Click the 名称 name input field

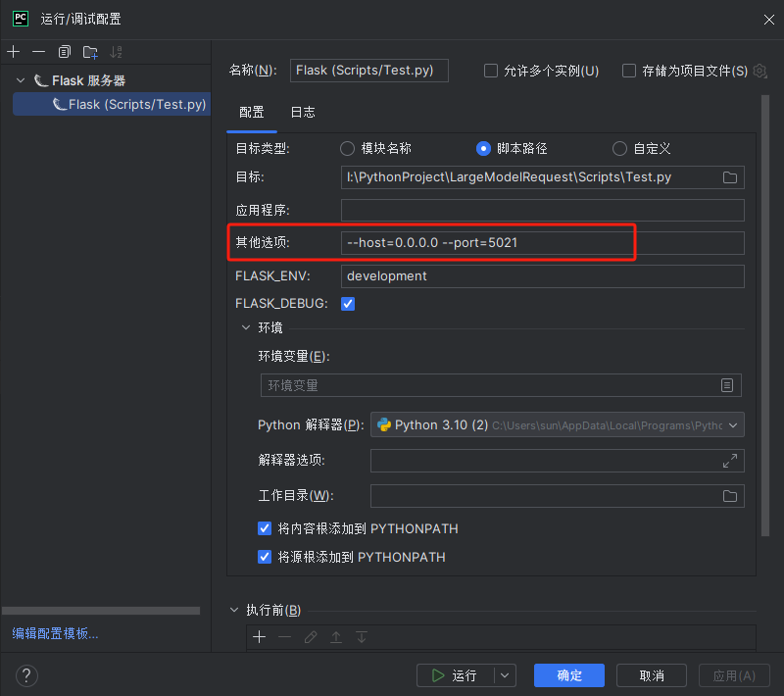click(x=369, y=71)
